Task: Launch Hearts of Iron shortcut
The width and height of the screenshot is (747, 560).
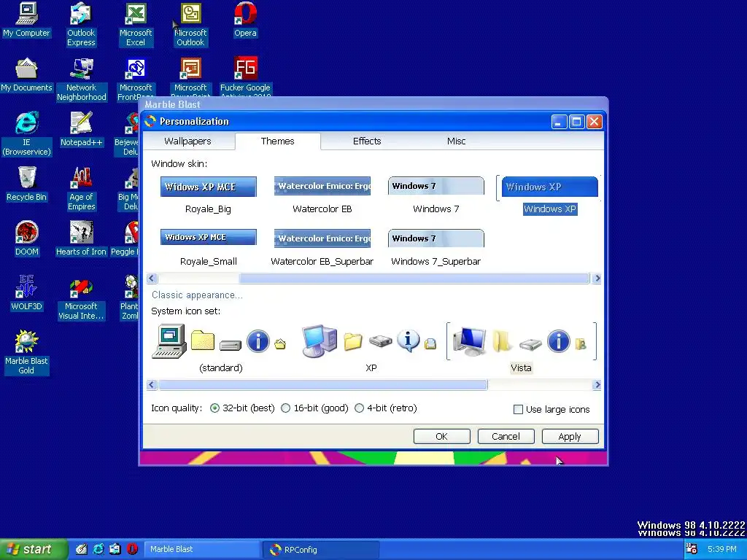Action: point(81,239)
